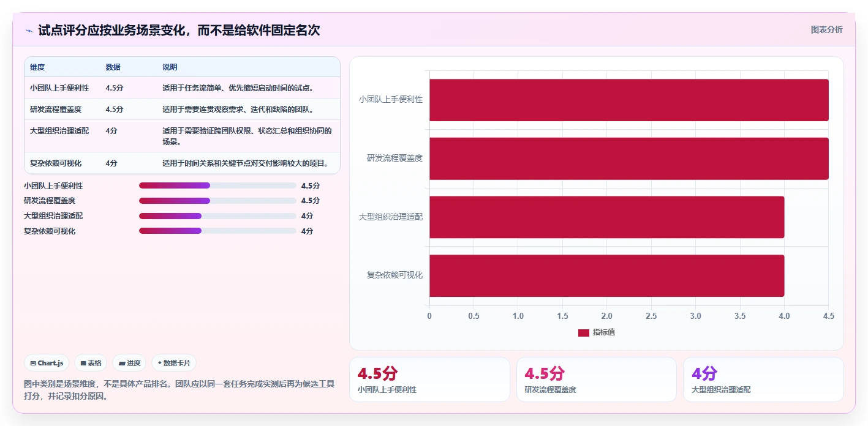This screenshot has width=868, height=426.
Task: Click the 小团队上手便利性 chart bar
Action: [628, 100]
